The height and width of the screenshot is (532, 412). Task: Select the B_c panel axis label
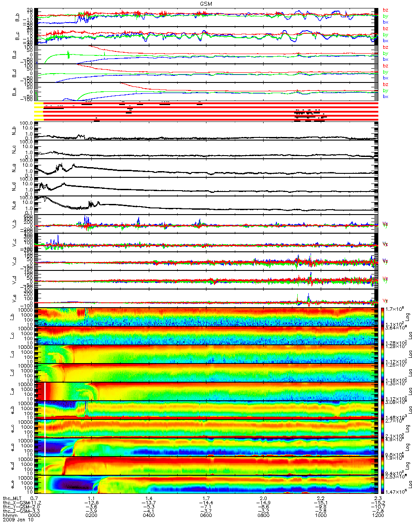pos(18,35)
